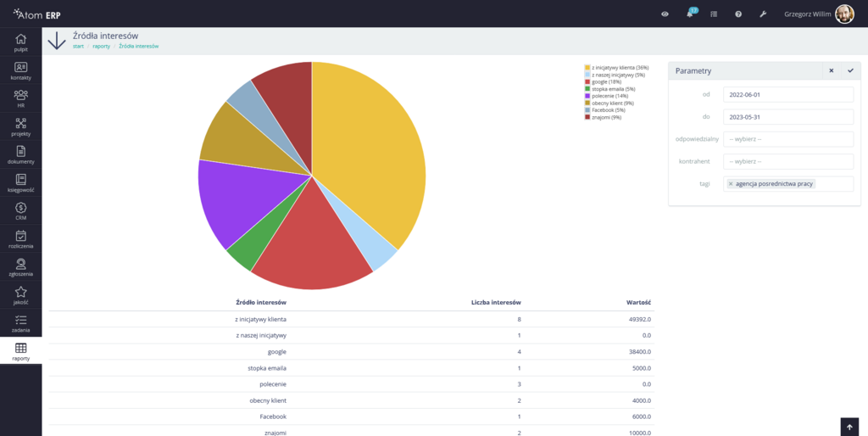Open the zgłoszenia sidebar module
The width and height of the screenshot is (868, 436).
pyautogui.click(x=20, y=267)
